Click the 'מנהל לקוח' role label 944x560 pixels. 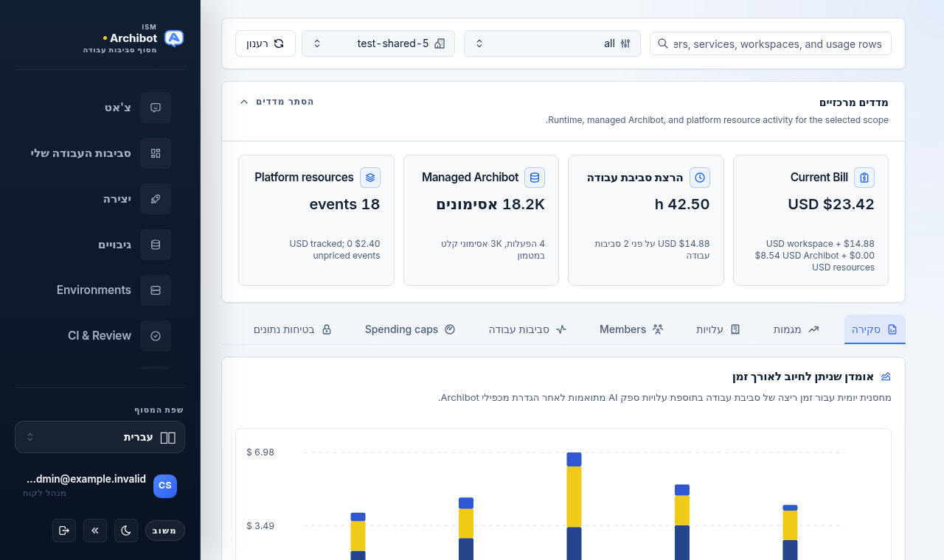(45, 493)
